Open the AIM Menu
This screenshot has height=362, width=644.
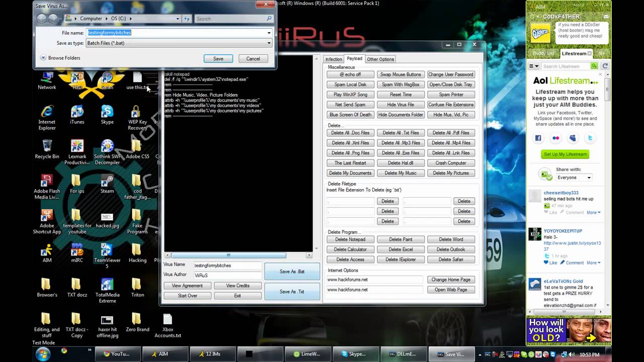coord(579,6)
